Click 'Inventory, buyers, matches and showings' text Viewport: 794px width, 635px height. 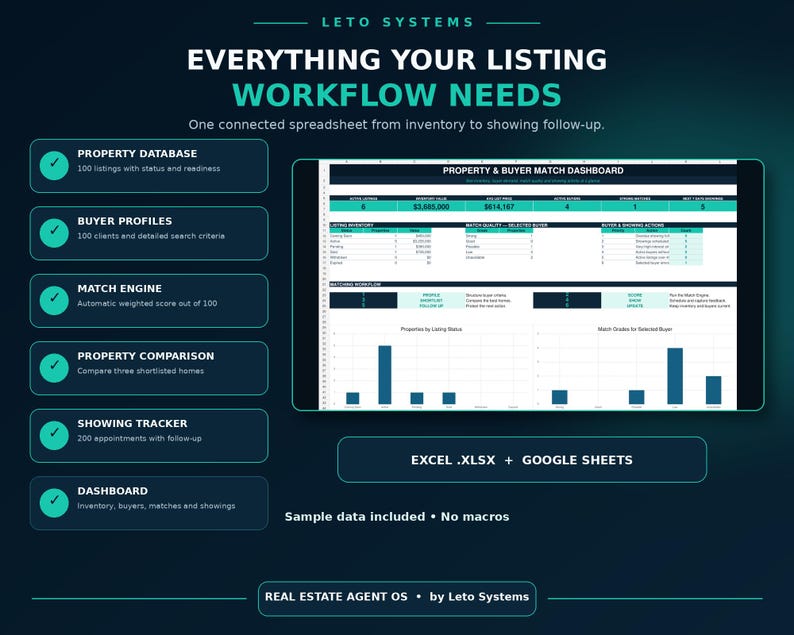pyautogui.click(x=156, y=506)
